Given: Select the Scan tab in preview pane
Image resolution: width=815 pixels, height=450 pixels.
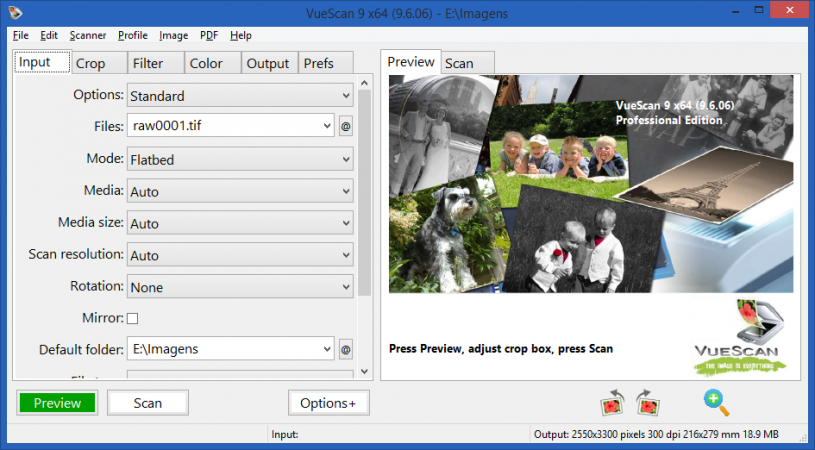Looking at the screenshot, I should point(459,63).
